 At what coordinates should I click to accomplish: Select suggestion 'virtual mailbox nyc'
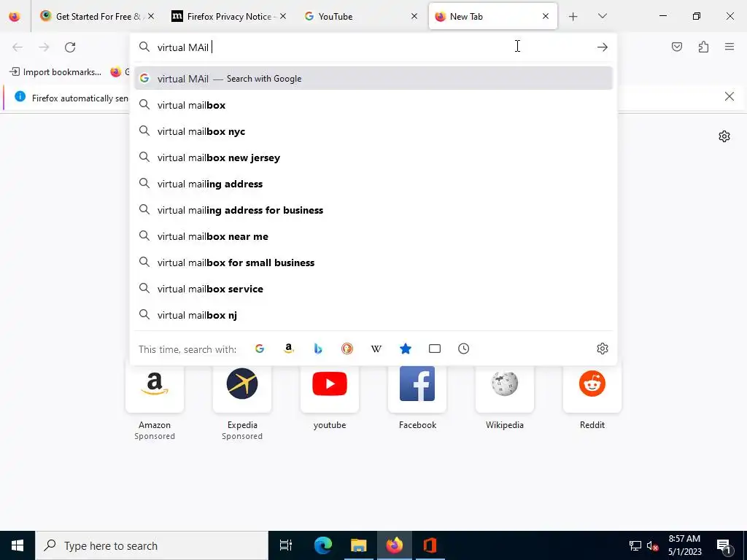tap(373, 131)
